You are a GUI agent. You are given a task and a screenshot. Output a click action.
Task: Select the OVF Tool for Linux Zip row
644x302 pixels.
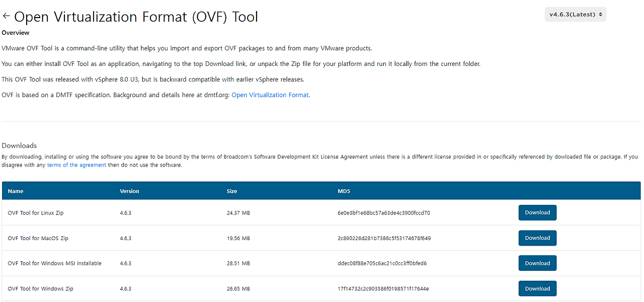(x=35, y=212)
